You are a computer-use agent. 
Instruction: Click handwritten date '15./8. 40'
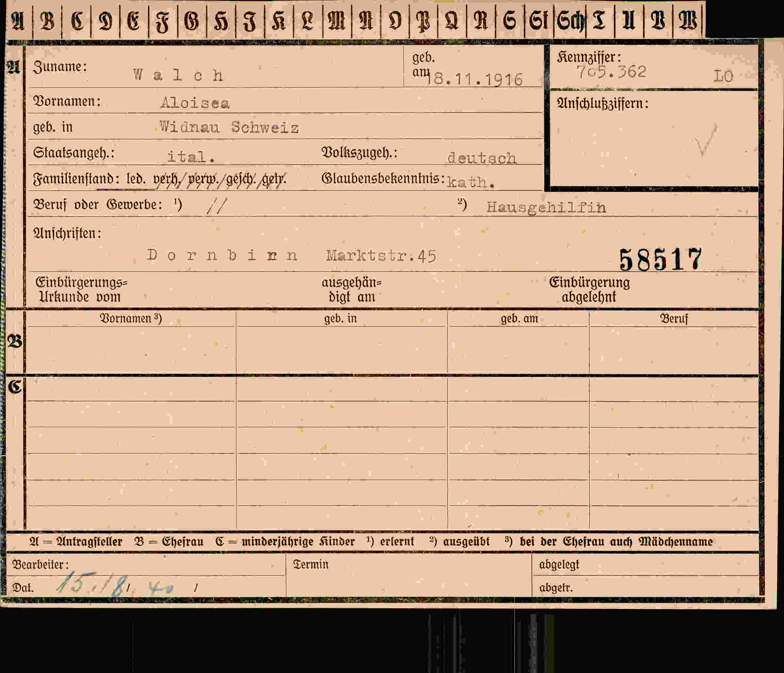[x=116, y=584]
